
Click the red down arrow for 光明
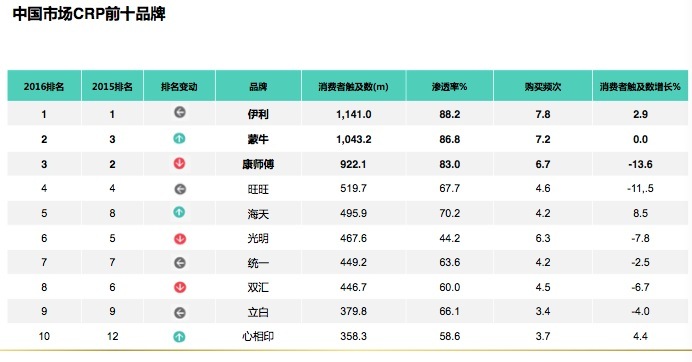180,239
